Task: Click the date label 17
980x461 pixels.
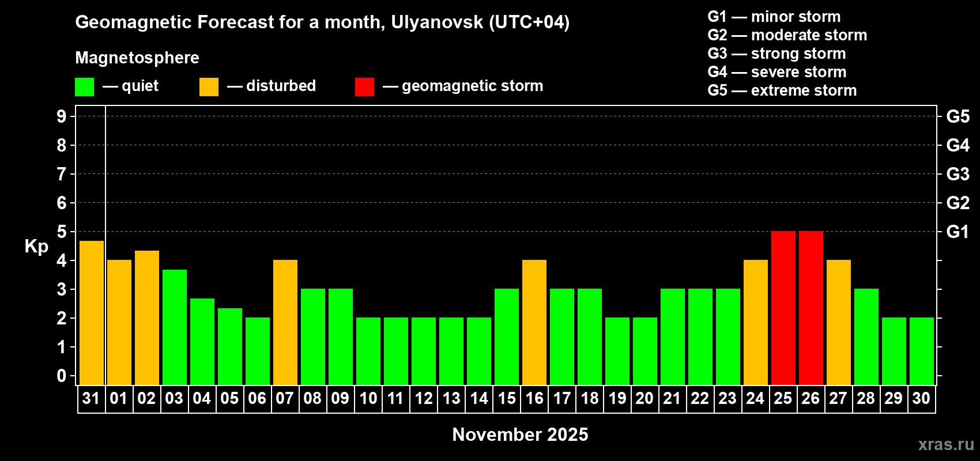Action: (x=561, y=399)
